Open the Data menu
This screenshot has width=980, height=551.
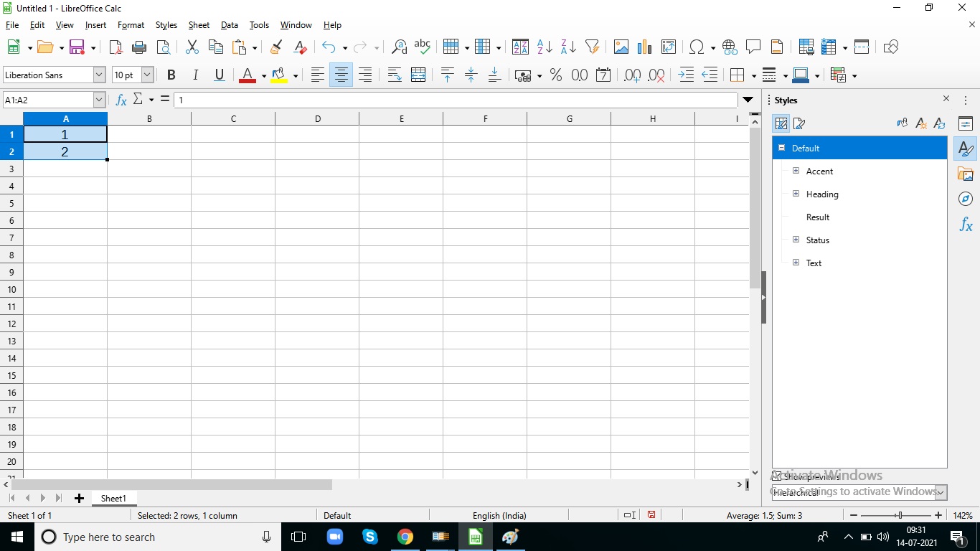tap(229, 25)
